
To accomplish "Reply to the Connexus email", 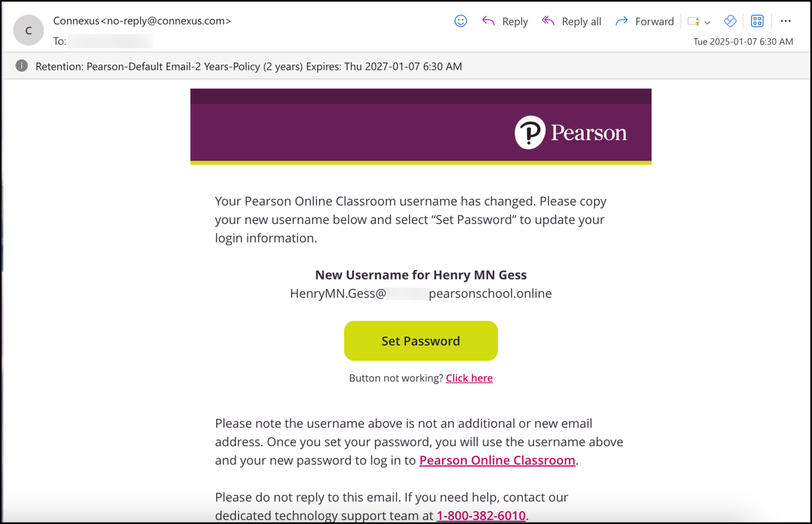I will tap(505, 21).
